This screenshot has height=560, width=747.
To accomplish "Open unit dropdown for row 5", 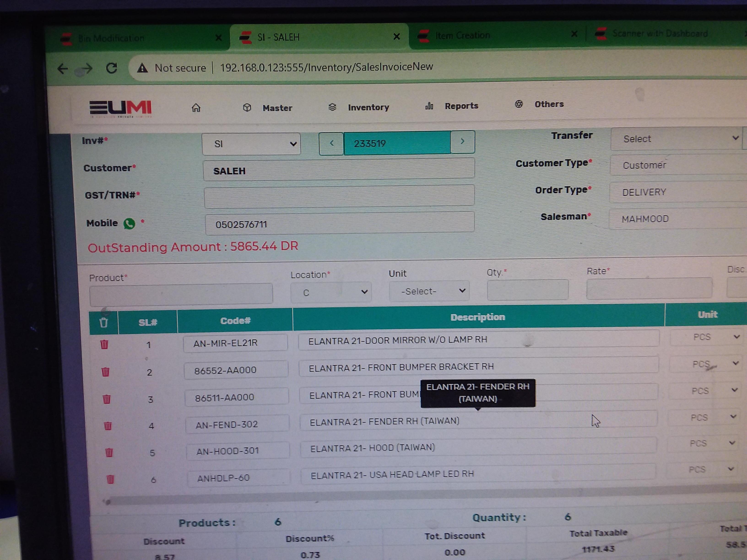I will click(702, 443).
